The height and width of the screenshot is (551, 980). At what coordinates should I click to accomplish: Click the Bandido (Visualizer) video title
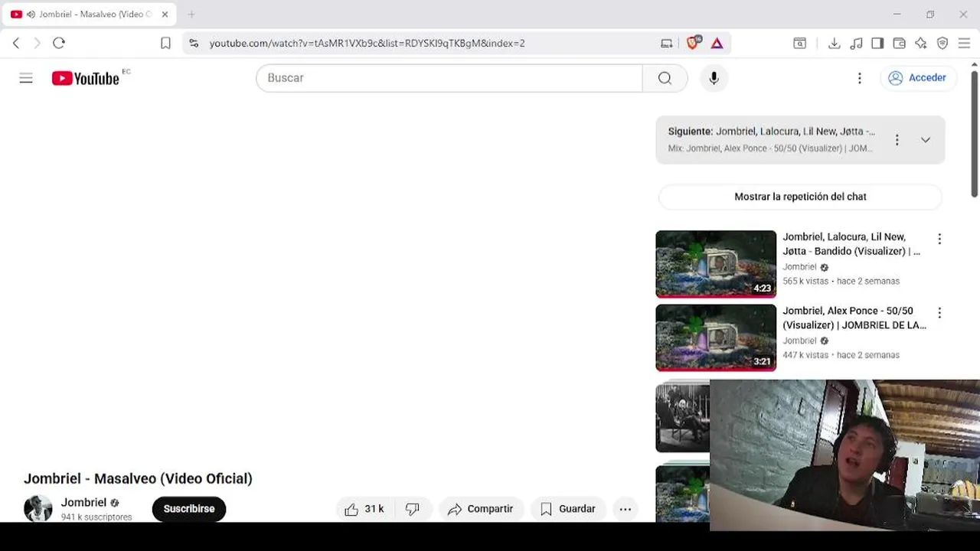point(851,244)
